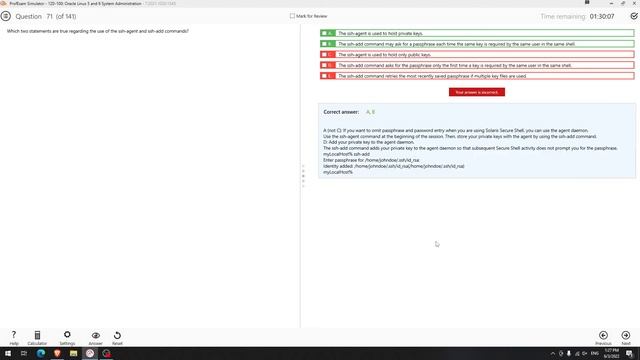Image resolution: width=640 pixels, height=360 pixels.
Task: Switch the ENG input language
Action: tap(595, 353)
